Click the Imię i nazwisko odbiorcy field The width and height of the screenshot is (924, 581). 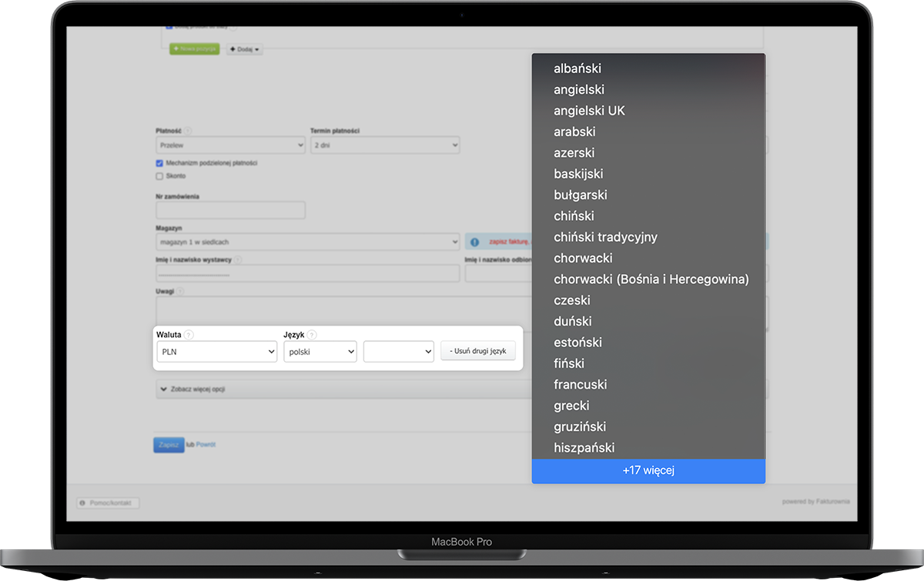(498, 274)
